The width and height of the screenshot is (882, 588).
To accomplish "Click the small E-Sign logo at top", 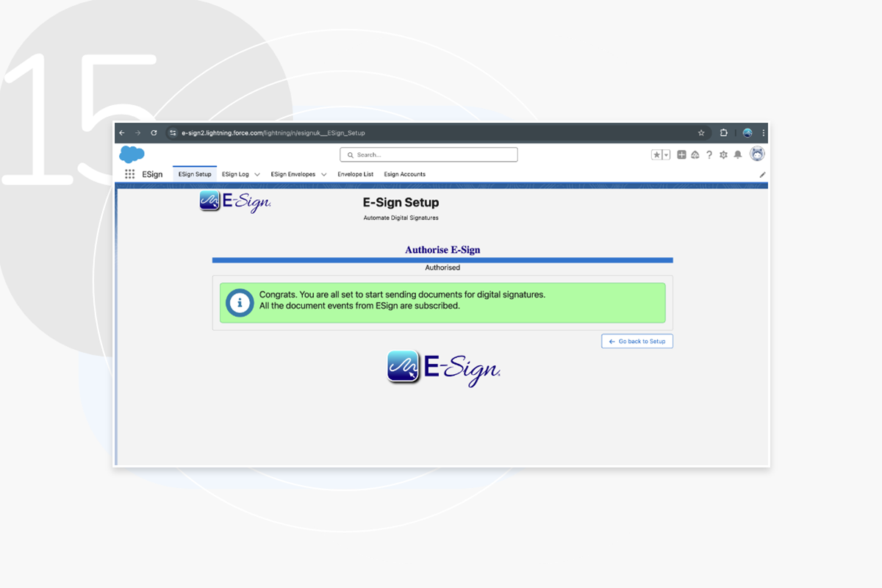I will 235,202.
